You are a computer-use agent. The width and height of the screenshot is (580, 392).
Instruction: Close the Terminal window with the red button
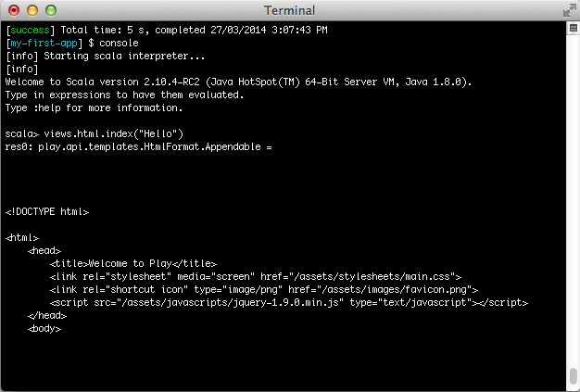(x=14, y=10)
